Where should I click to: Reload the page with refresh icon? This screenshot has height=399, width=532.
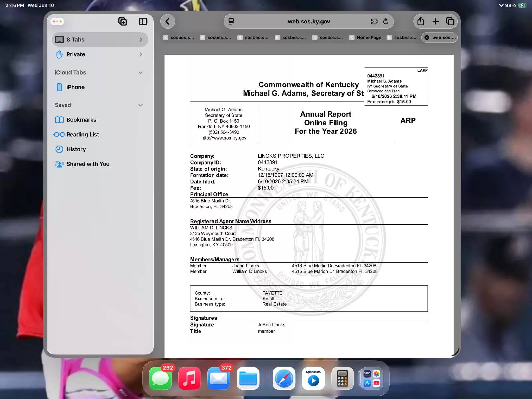tap(386, 22)
